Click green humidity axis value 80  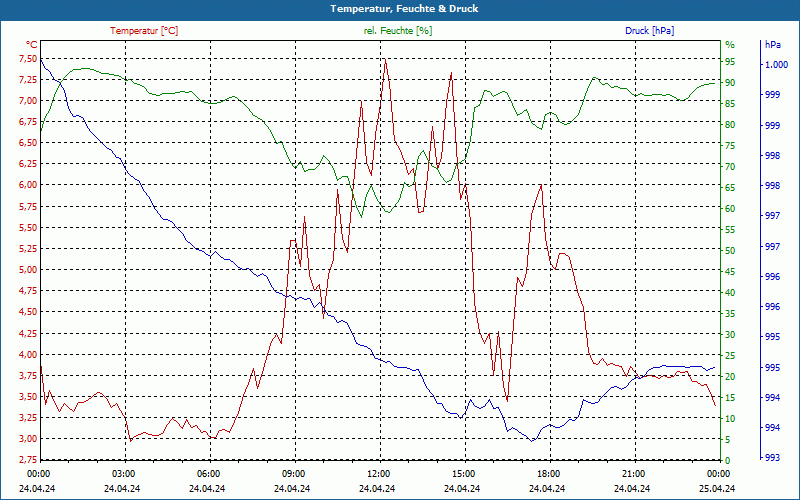tap(730, 124)
